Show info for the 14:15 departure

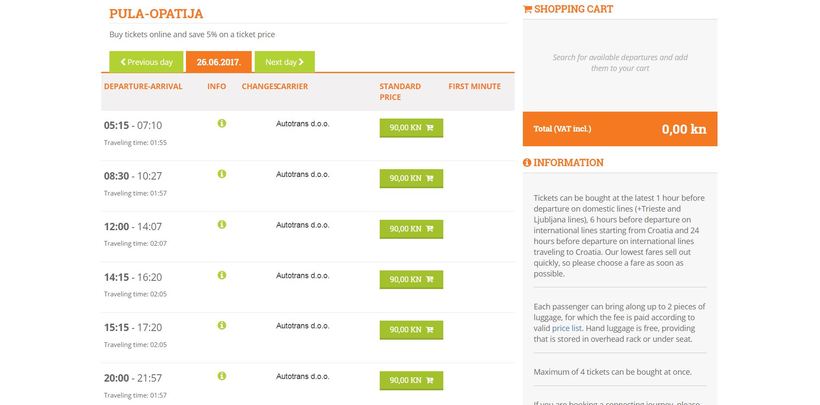(x=222, y=275)
